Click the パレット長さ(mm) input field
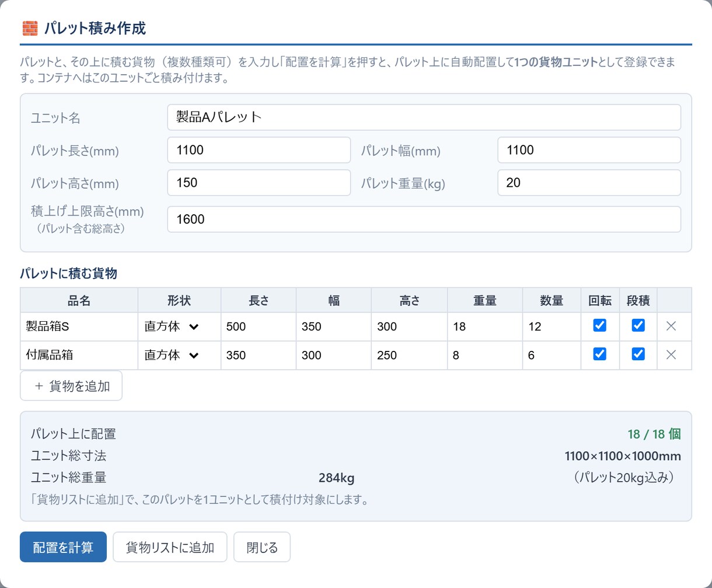 [x=259, y=150]
